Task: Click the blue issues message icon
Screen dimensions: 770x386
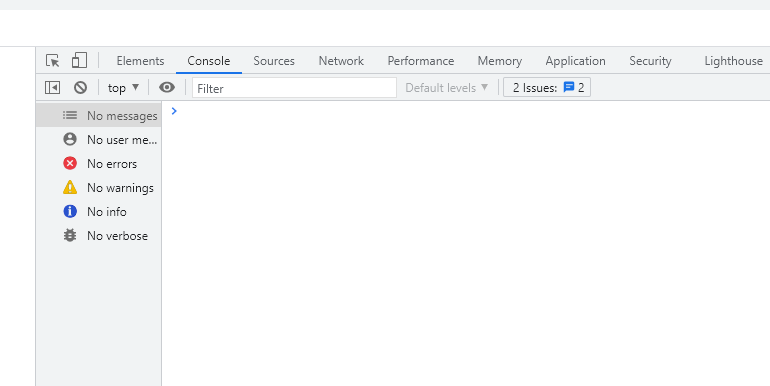Action: pos(569,87)
